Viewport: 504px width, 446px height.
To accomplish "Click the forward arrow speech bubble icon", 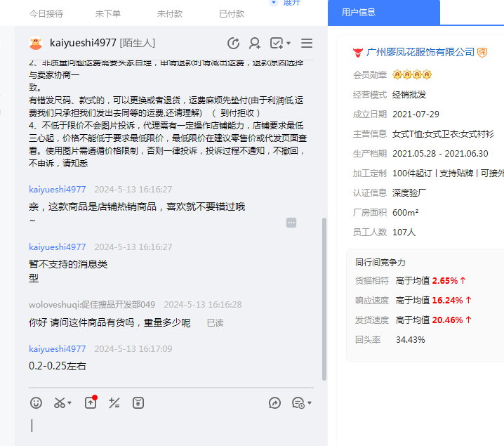I will 274,402.
